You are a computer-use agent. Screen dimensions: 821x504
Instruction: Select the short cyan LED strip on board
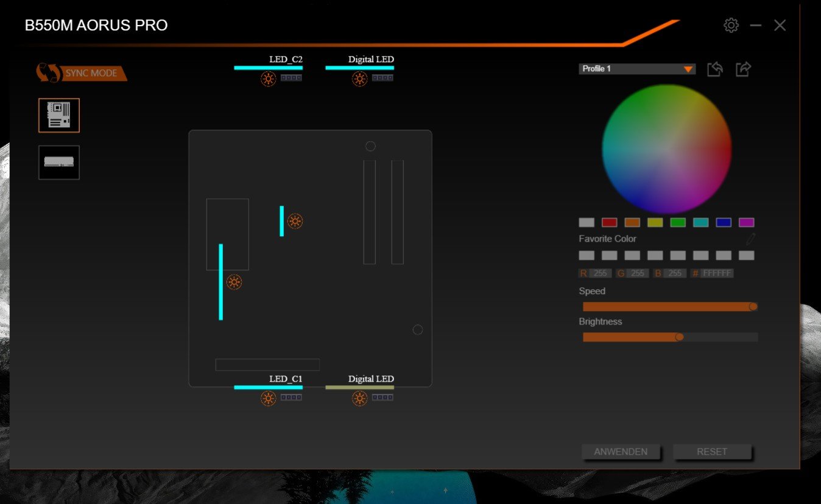tap(282, 221)
